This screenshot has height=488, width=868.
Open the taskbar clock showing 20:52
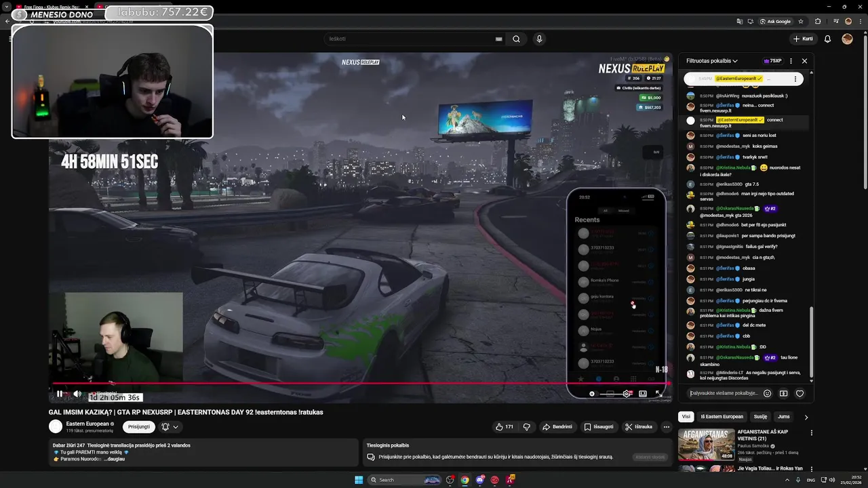coord(850,480)
